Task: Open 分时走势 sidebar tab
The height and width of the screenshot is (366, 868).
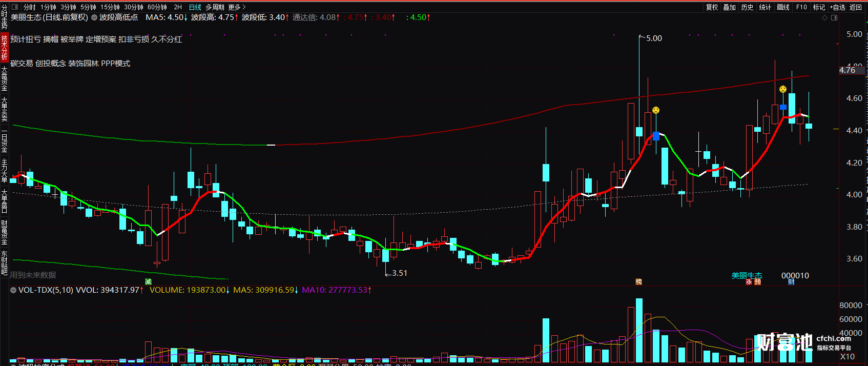Action: pos(4,17)
